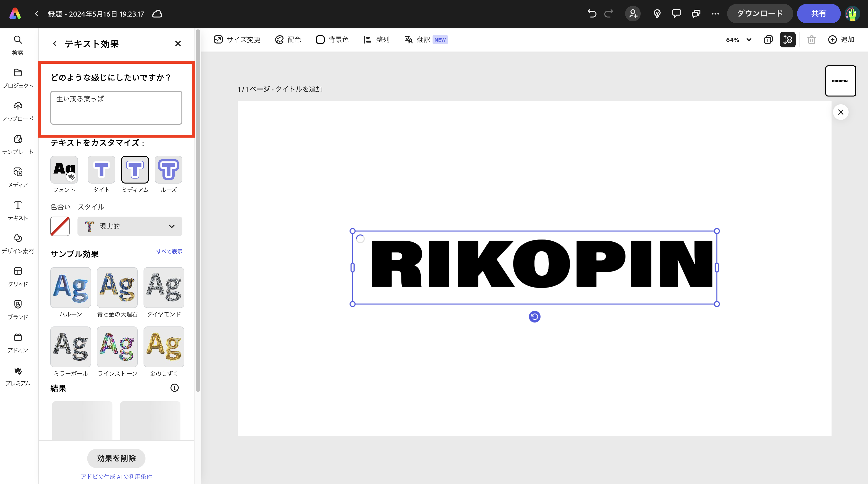Open the テンプレート sidebar item

[18, 144]
